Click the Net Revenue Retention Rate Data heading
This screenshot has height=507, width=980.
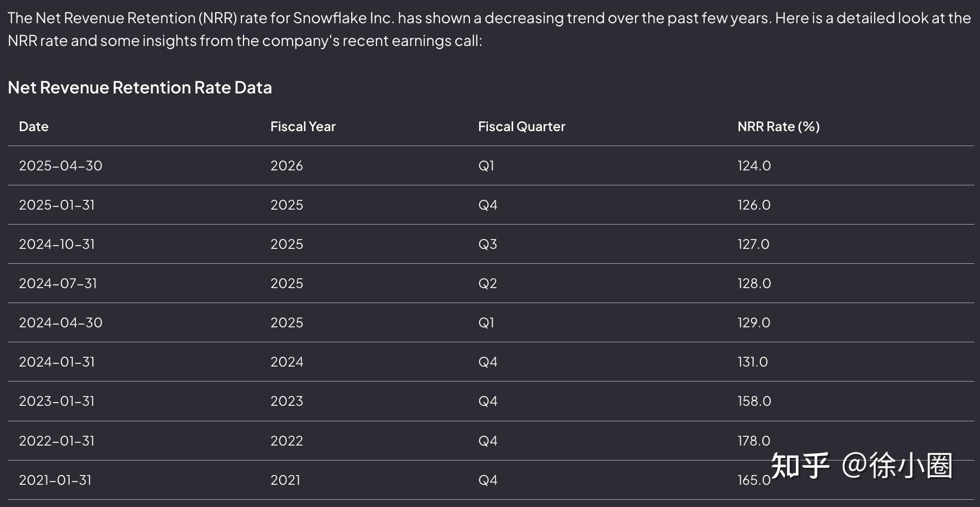click(140, 87)
